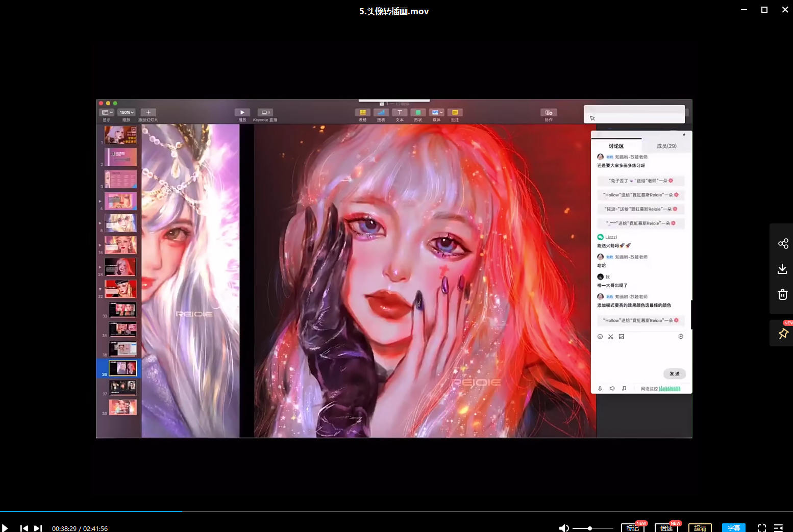The width and height of the screenshot is (793, 532).
Task: Click the share icon on right sidebar
Action: click(783, 244)
